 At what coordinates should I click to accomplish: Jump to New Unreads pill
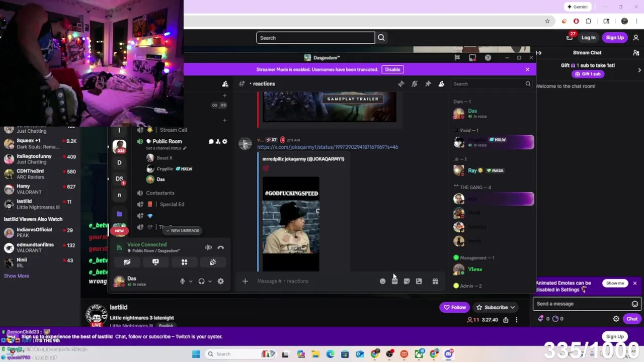click(182, 230)
